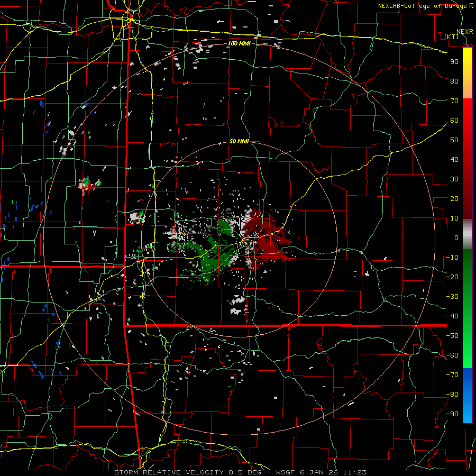Click the "100 NMI" range ring label
Screen dimensions: 476x476
(x=239, y=44)
